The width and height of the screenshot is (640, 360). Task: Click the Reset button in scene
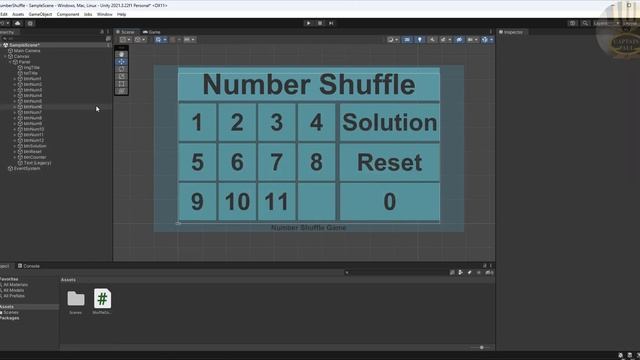click(389, 162)
